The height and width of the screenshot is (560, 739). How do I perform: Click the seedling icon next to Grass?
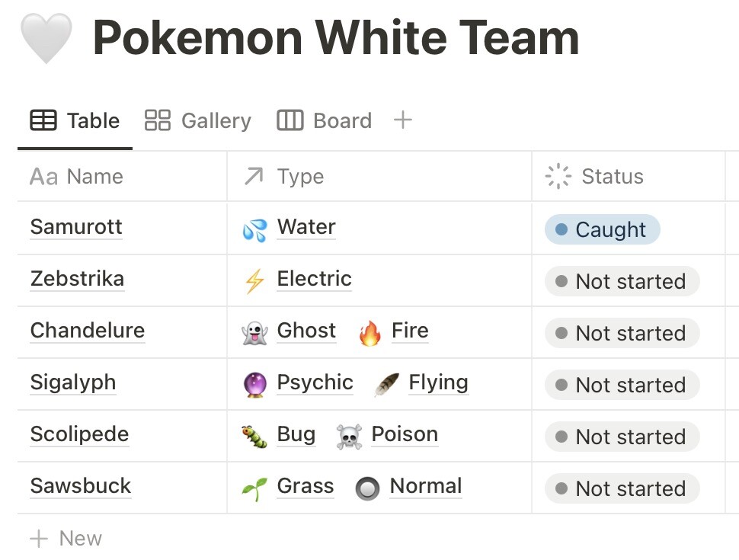(256, 486)
